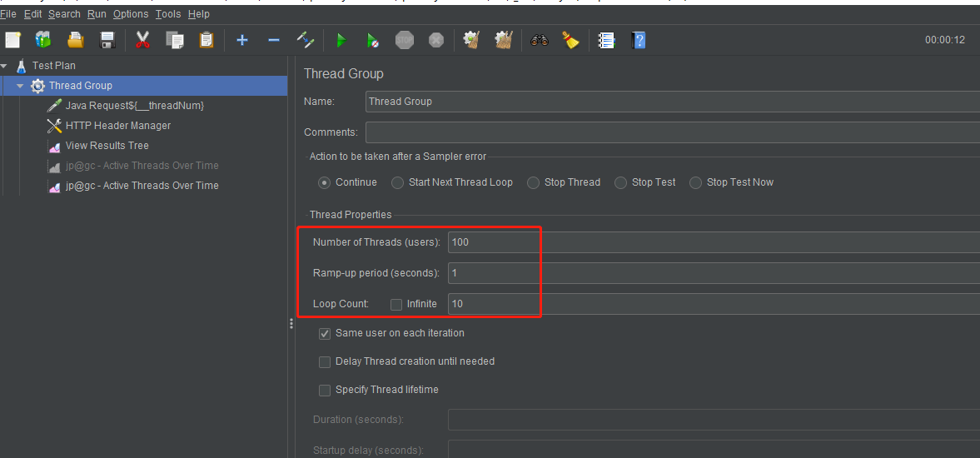Viewport: 980px width, 458px height.
Task: Click the Duration (seconds) field
Action: (x=714, y=419)
